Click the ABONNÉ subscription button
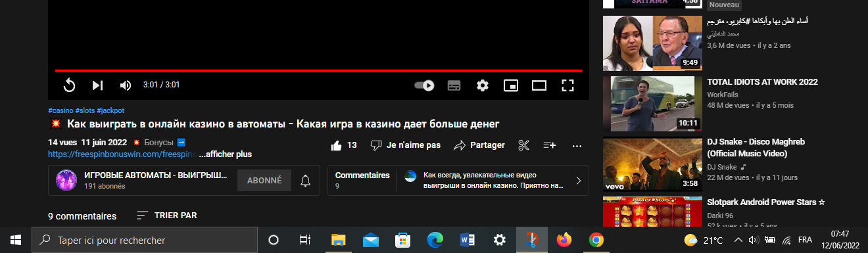868x253 pixels. [264, 180]
